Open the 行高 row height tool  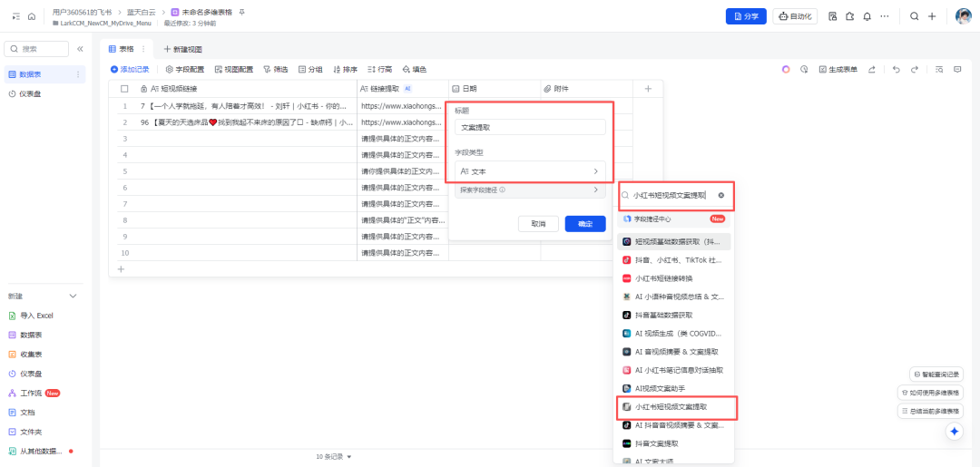[x=380, y=69]
